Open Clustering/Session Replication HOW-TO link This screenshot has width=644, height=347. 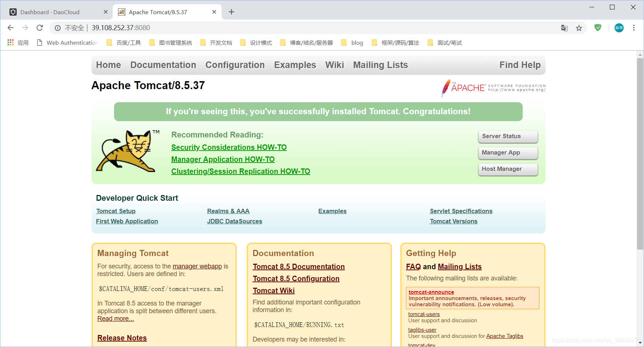(241, 171)
